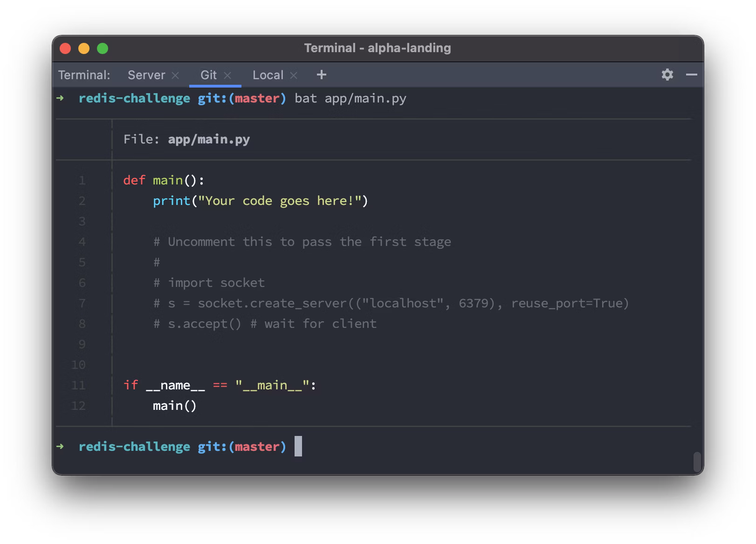Close the Server tab with its X

pyautogui.click(x=175, y=75)
